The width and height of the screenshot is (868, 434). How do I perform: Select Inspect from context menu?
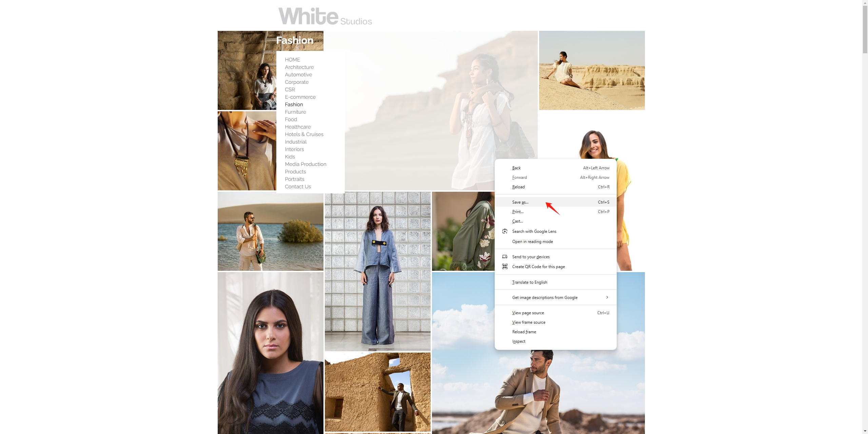518,341
